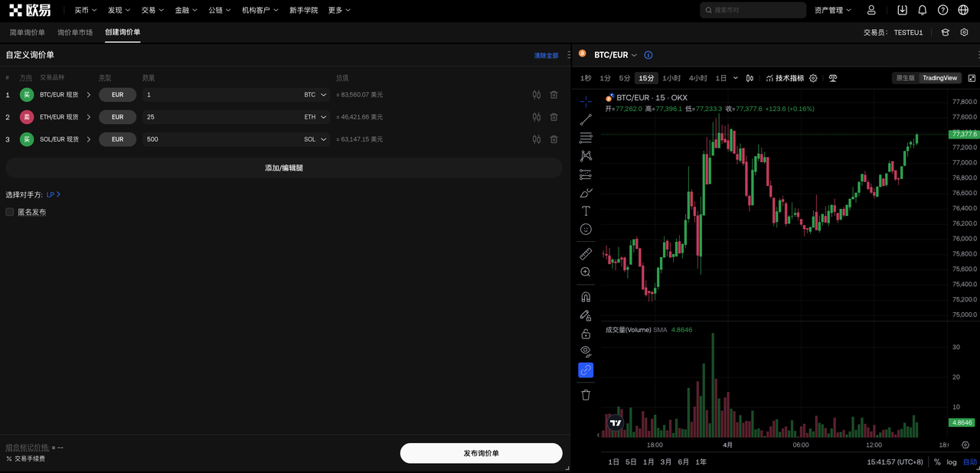This screenshot has width=980, height=473.
Task: Select the zoom-in tool on the chart sidebar
Action: point(586,272)
